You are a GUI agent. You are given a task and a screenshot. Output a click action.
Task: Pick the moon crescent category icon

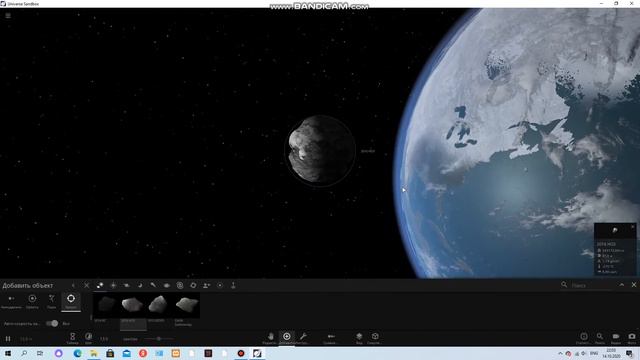tap(140, 285)
